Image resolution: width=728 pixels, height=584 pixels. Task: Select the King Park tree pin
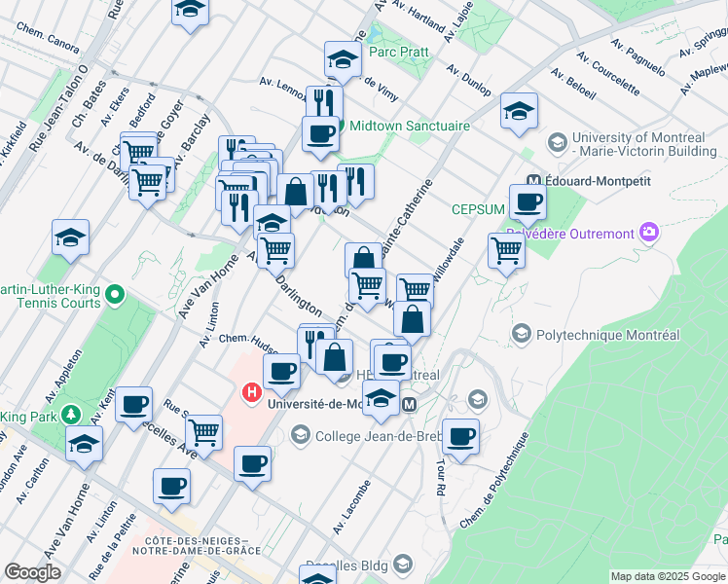tap(71, 415)
